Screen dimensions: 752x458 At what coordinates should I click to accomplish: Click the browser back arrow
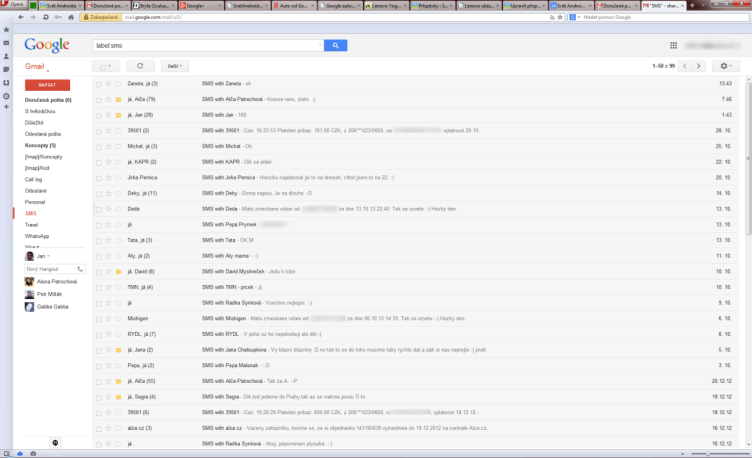point(21,17)
